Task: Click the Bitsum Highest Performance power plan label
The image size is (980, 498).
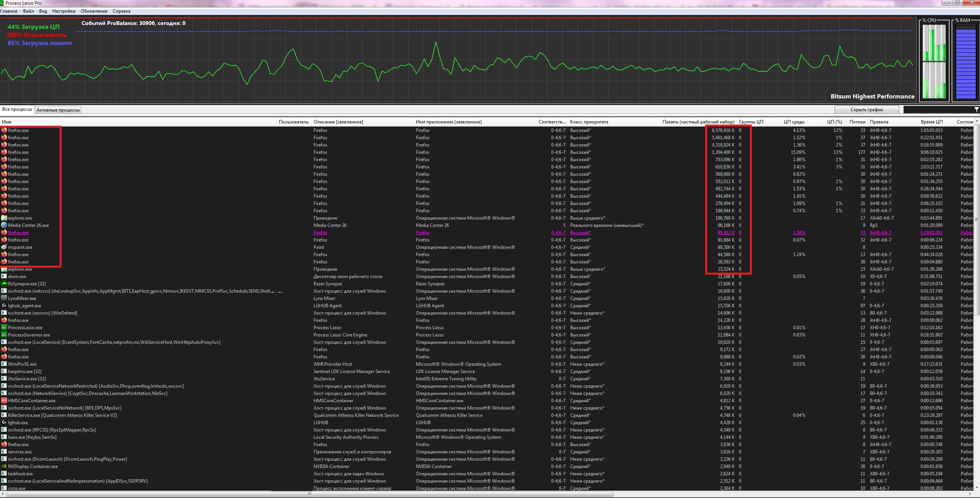Action: (872, 96)
